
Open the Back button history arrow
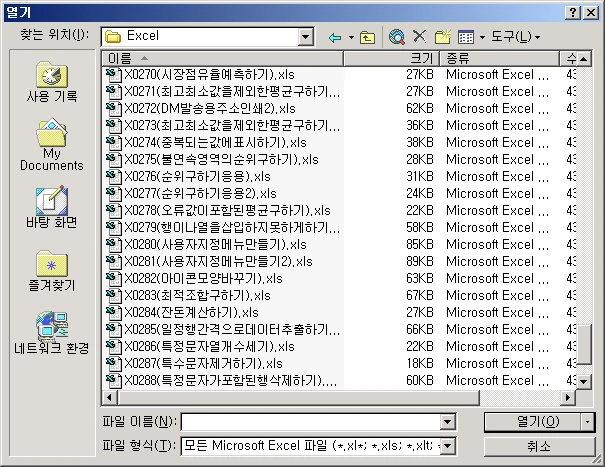coord(351,37)
